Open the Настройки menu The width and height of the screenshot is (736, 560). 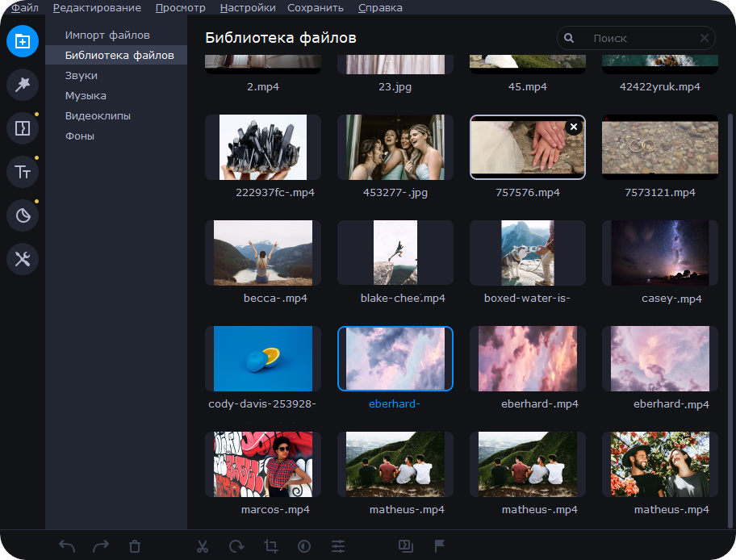248,8
